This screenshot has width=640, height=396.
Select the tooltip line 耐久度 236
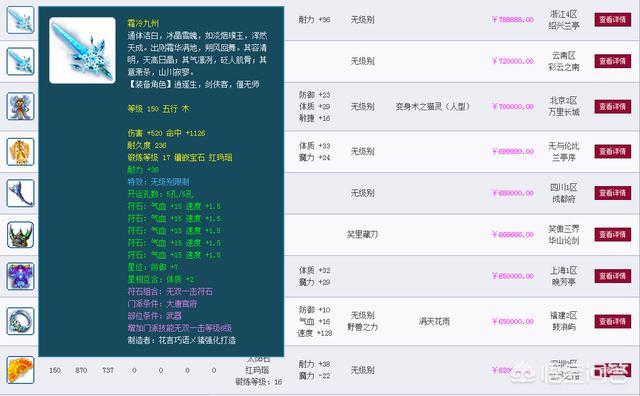[x=147, y=145]
